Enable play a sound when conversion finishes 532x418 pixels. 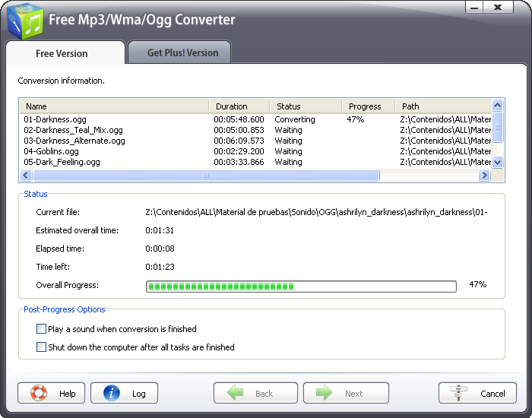point(41,329)
